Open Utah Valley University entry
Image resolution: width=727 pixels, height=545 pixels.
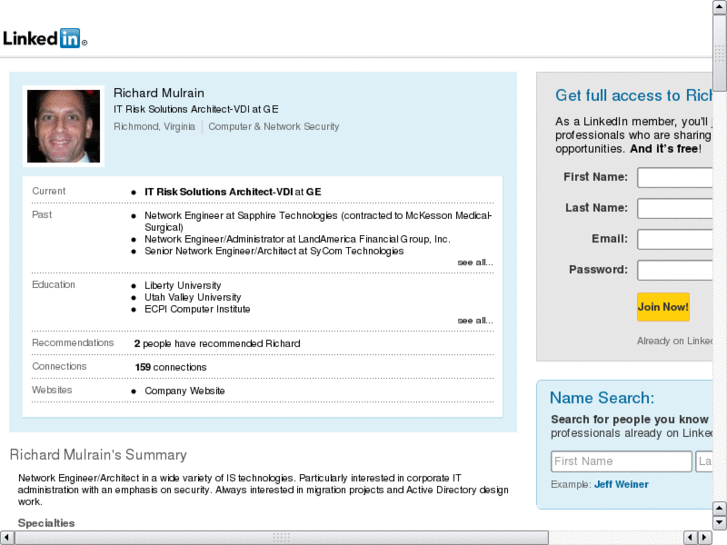point(192,297)
